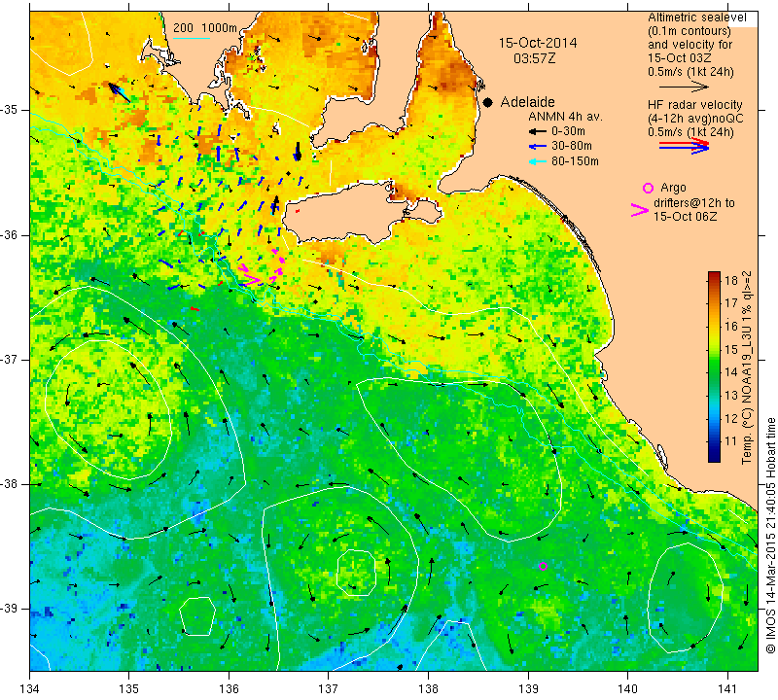Click the -37 latitude axis label

11,359
